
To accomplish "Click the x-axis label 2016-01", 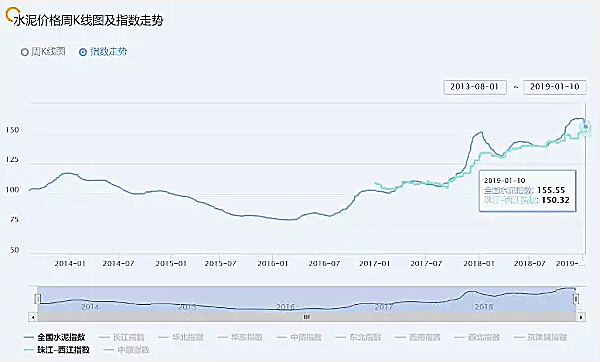I will pyautogui.click(x=272, y=264).
